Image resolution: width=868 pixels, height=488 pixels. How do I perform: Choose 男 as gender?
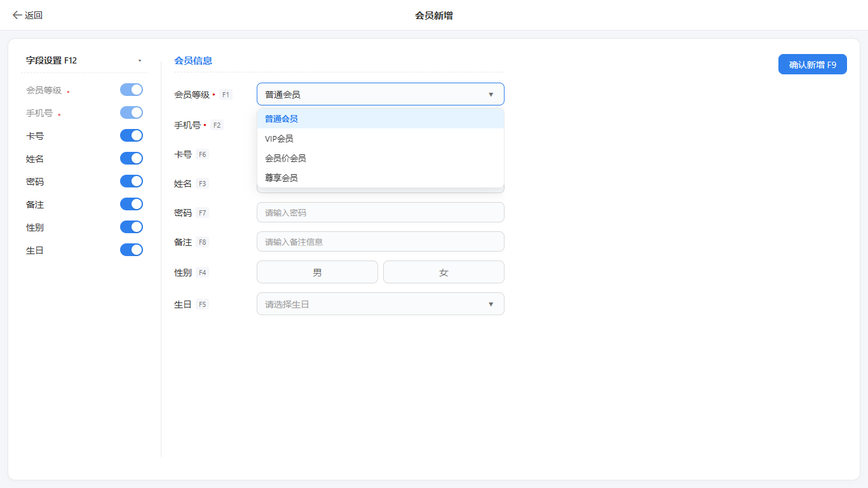[x=317, y=272]
